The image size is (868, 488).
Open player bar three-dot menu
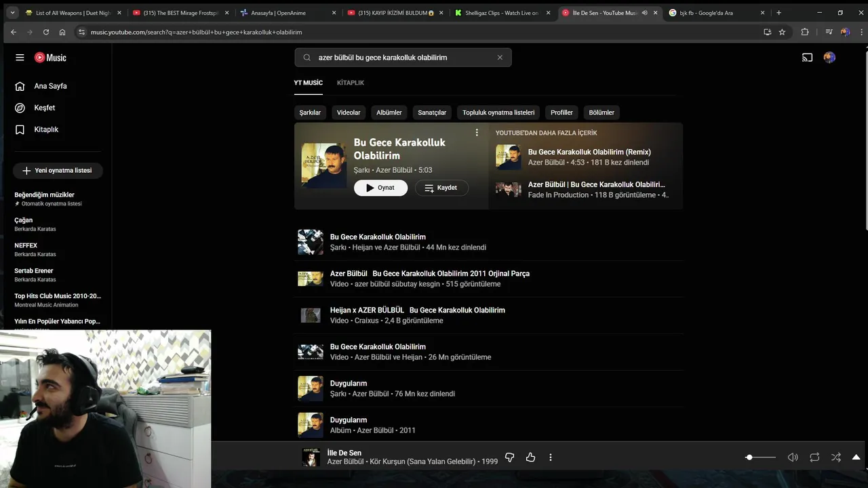(550, 457)
